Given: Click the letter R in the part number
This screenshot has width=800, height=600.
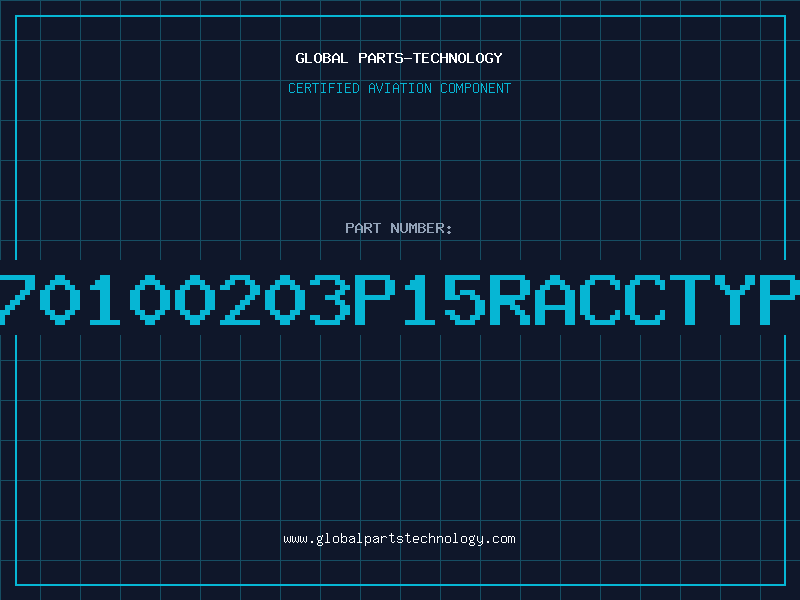Looking at the screenshot, I should [x=510, y=299].
